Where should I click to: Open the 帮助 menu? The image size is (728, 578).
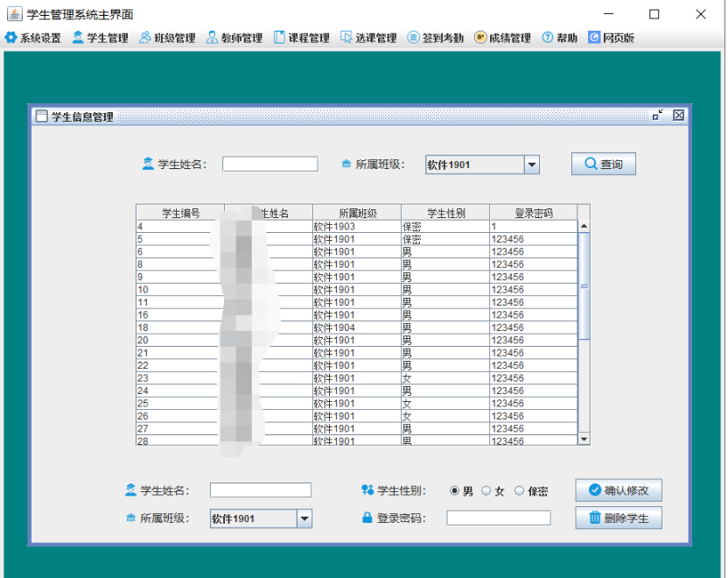click(x=560, y=38)
